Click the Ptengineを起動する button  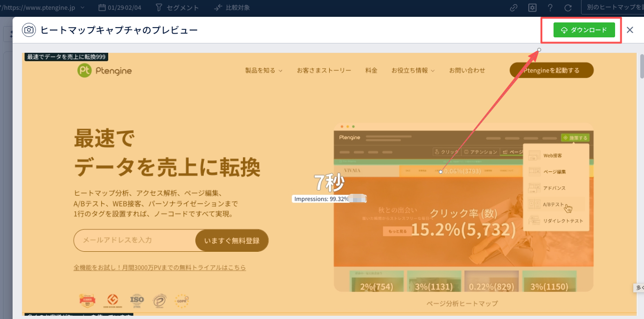coord(551,71)
